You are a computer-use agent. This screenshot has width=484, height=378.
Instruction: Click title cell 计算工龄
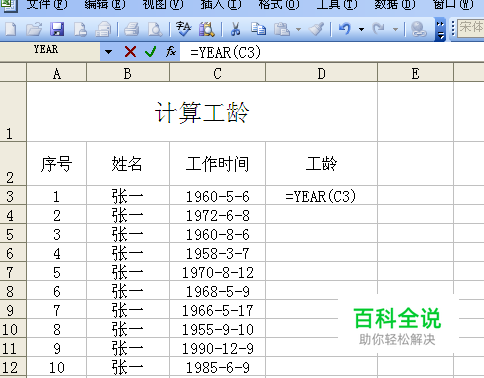tap(202, 112)
